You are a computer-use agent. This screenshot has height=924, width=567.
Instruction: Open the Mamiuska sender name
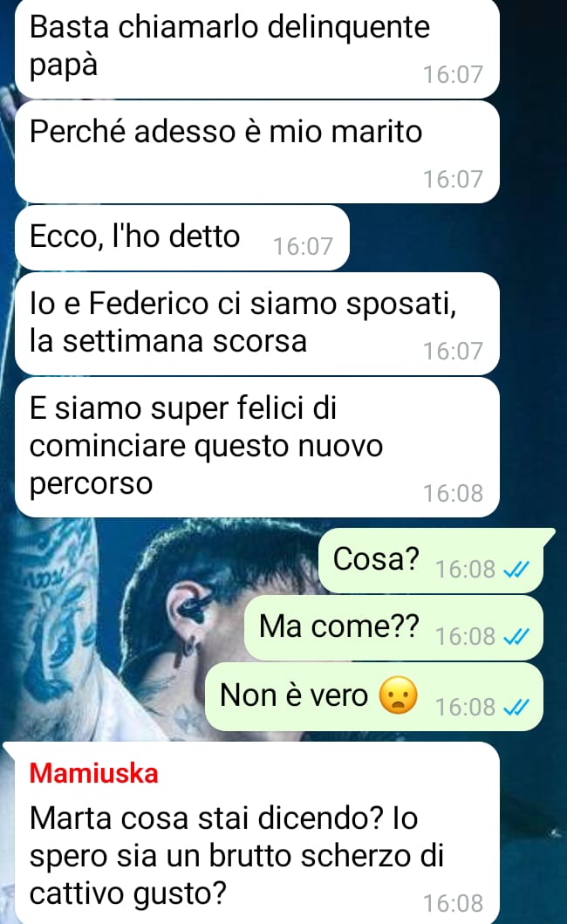(x=93, y=773)
